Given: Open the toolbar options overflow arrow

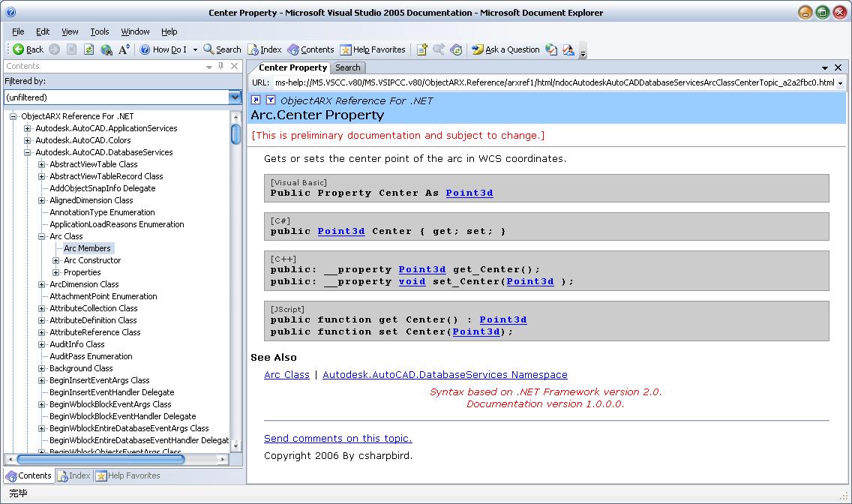Looking at the screenshot, I should [x=583, y=52].
